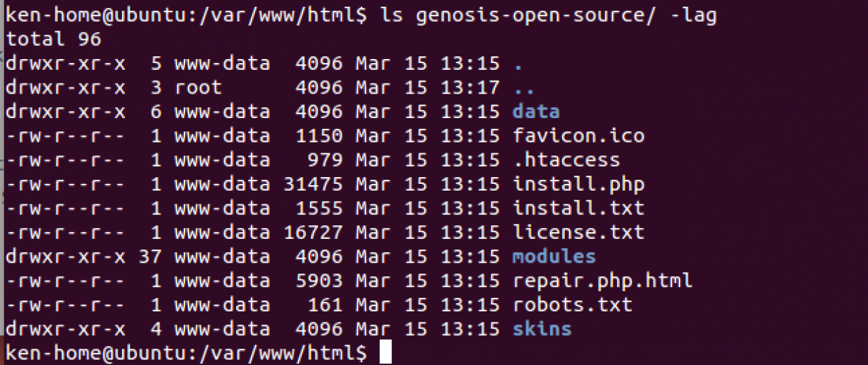Click the favicon.ico filename

point(578,136)
